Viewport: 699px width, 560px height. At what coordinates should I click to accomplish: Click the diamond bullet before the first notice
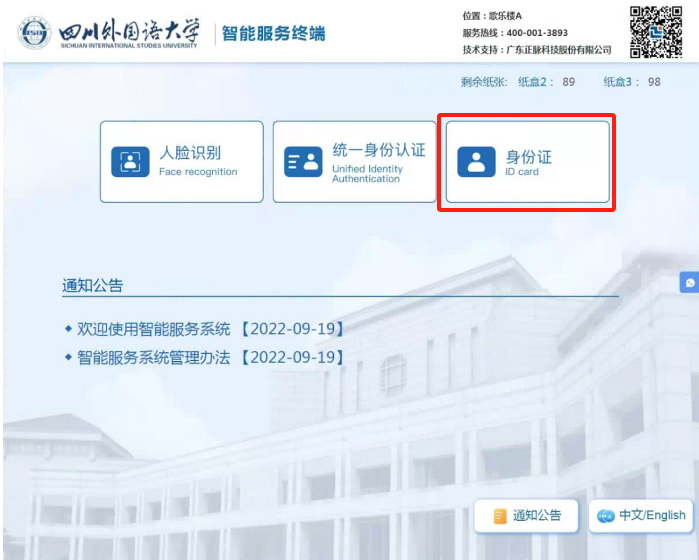(68, 328)
